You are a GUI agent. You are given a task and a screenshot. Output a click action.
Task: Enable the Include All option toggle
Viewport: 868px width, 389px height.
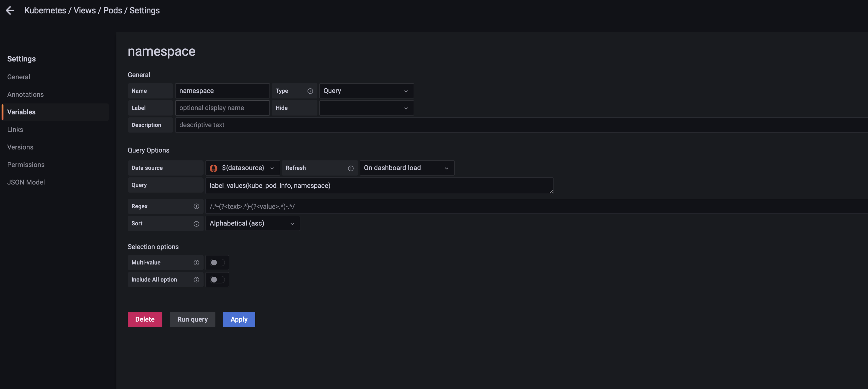pyautogui.click(x=217, y=280)
